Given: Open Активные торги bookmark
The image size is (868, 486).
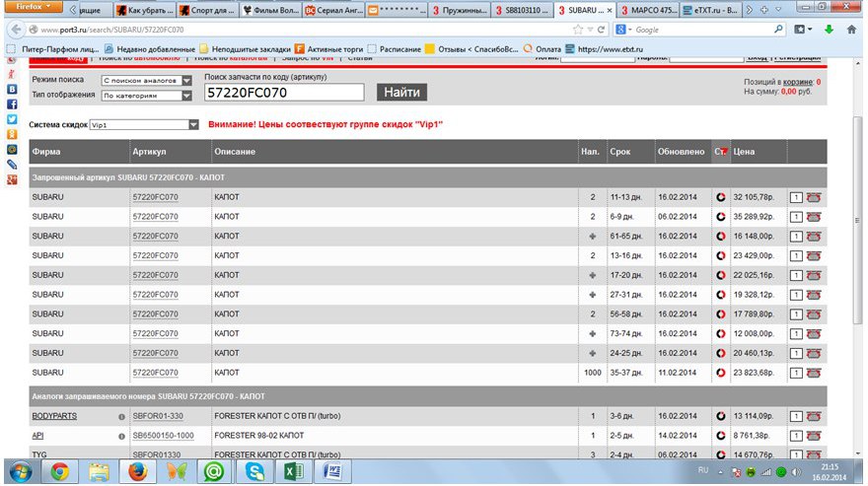Looking at the screenshot, I should (x=328, y=49).
